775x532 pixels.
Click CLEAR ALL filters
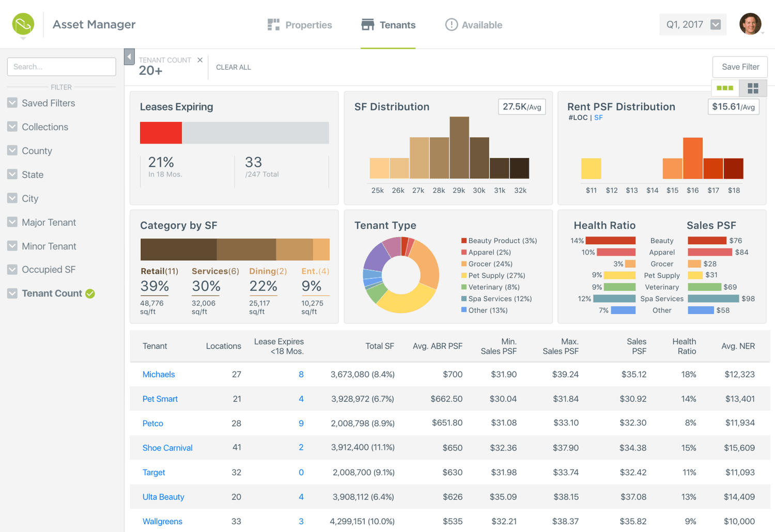[234, 67]
